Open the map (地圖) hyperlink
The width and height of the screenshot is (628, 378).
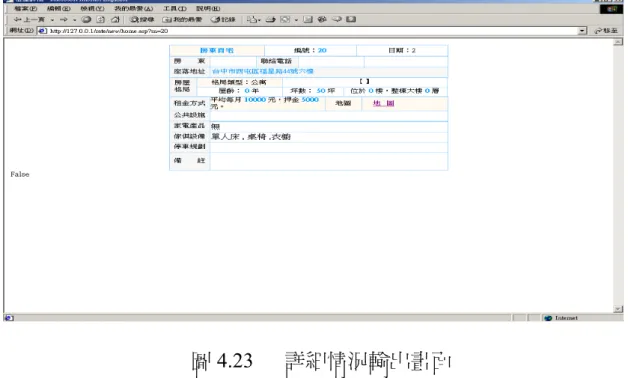(x=383, y=103)
